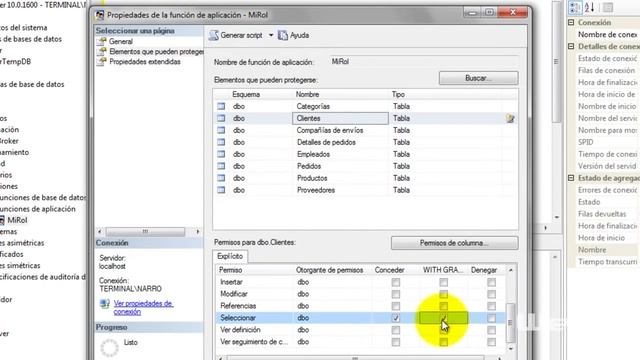640x360 pixels.
Task: Collapse Estado de agregado section
Action: click(x=571, y=178)
